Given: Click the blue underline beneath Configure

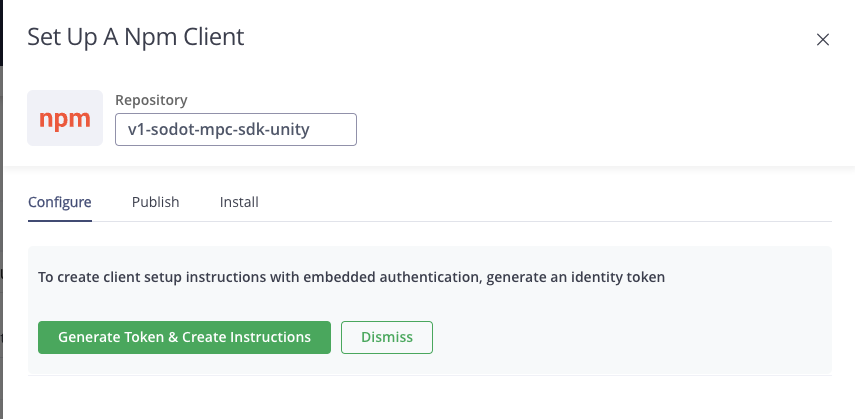Looking at the screenshot, I should pyautogui.click(x=59, y=221).
